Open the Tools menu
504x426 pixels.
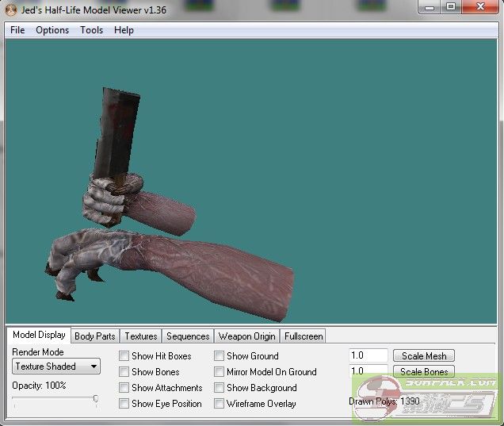[91, 30]
